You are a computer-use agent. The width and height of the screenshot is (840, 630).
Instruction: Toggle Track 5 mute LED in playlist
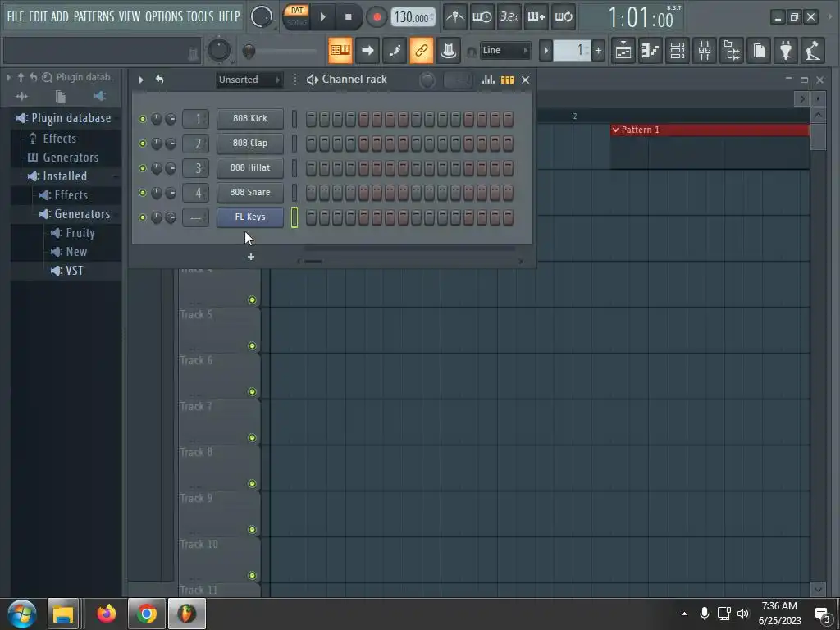click(253, 345)
